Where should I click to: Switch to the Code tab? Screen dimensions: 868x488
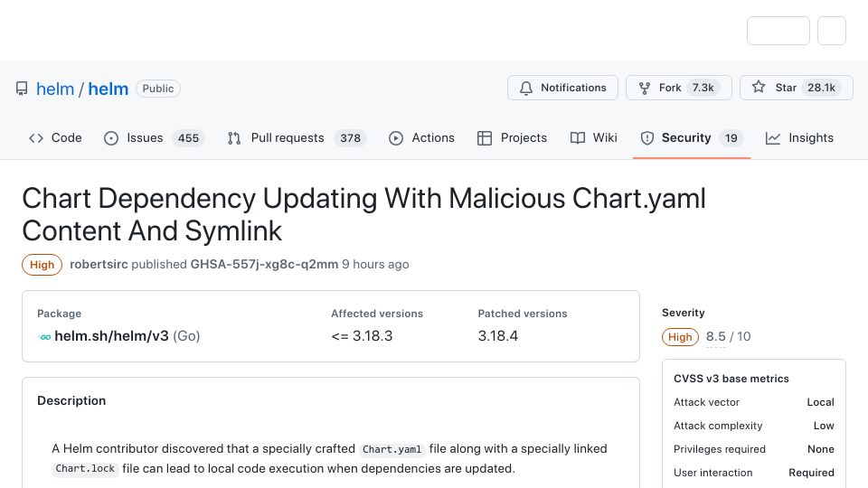(x=55, y=138)
